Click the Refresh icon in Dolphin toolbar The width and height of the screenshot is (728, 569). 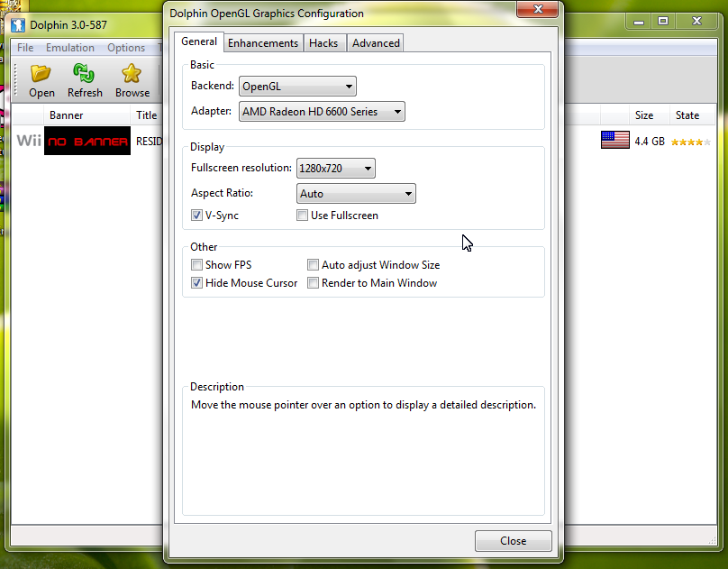pyautogui.click(x=84, y=73)
